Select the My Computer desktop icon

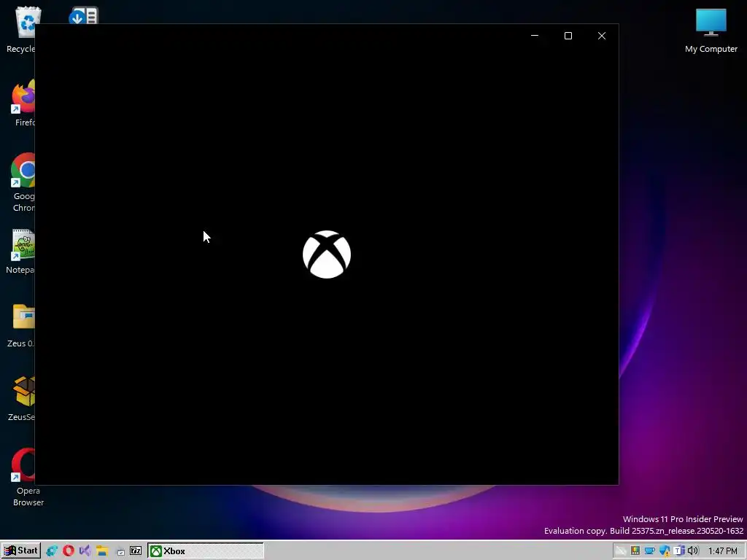click(711, 31)
